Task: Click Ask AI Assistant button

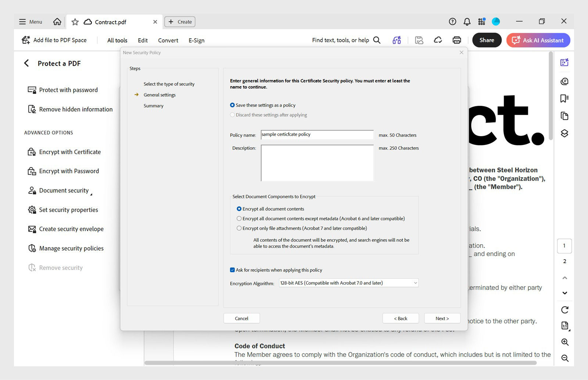Action: 538,40
